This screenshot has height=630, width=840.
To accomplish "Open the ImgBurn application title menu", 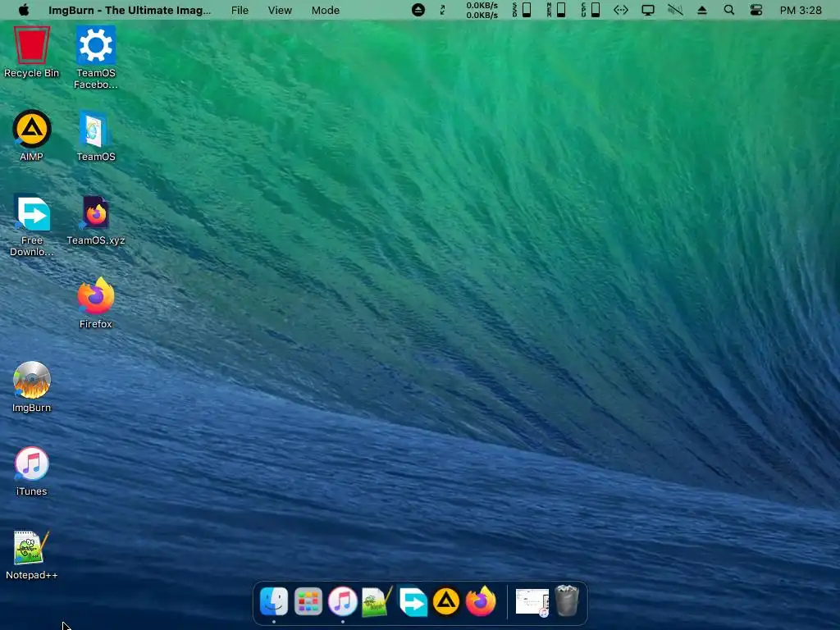I will point(130,10).
